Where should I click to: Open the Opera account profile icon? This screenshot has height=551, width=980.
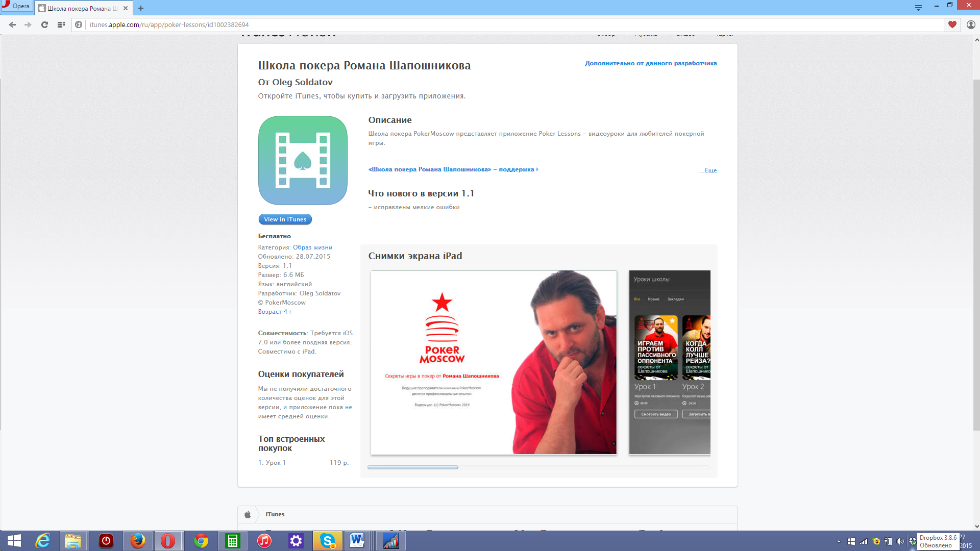(971, 24)
